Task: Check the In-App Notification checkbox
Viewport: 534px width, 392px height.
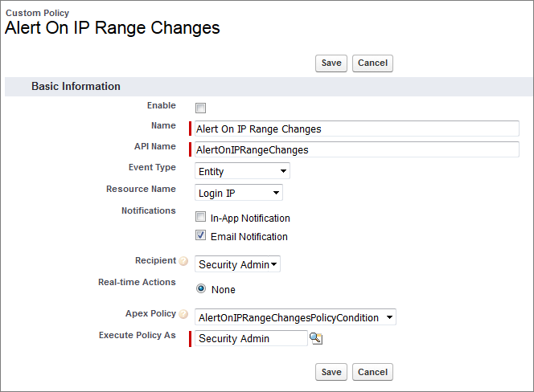Action: pyautogui.click(x=200, y=216)
